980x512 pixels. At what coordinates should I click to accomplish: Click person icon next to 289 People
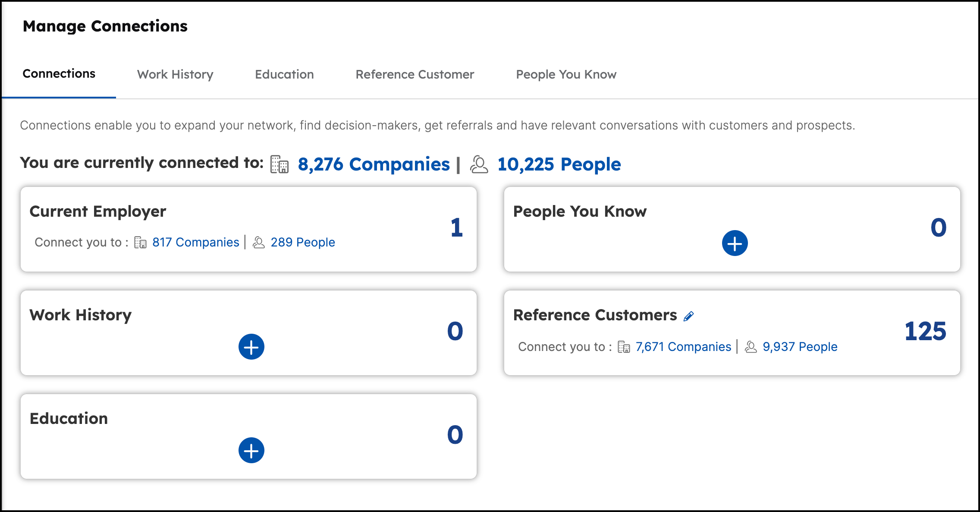[258, 242]
